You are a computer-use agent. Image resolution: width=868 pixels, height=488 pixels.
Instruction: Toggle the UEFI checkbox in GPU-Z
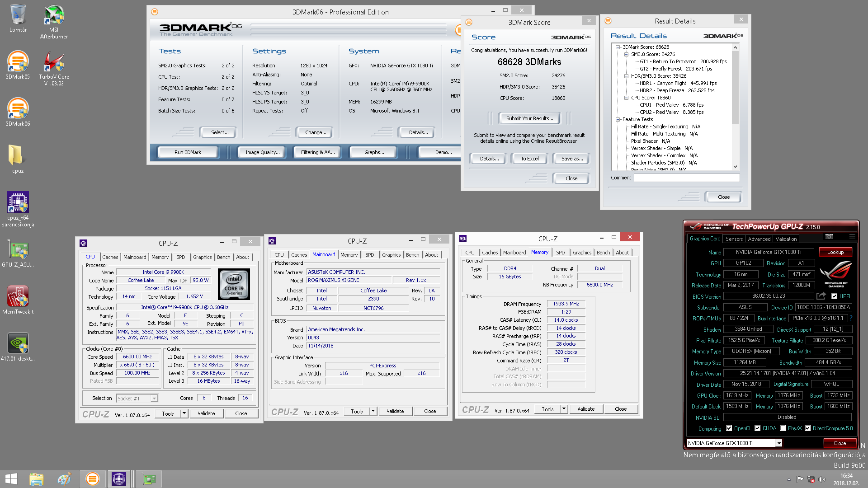[834, 296]
